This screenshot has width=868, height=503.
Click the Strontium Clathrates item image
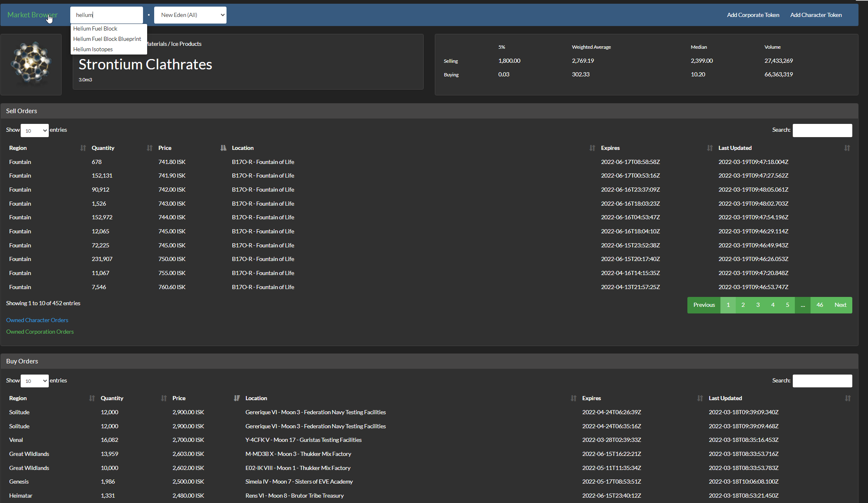31,64
